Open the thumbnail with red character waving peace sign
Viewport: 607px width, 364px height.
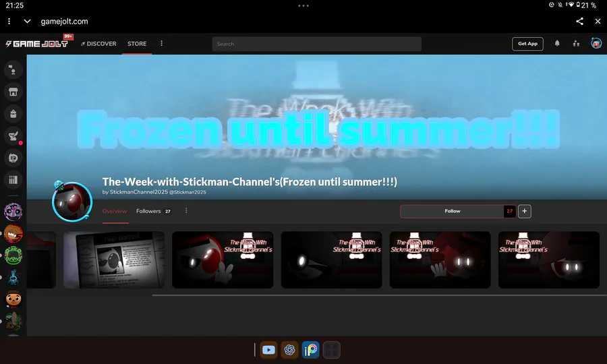pyautogui.click(x=223, y=260)
